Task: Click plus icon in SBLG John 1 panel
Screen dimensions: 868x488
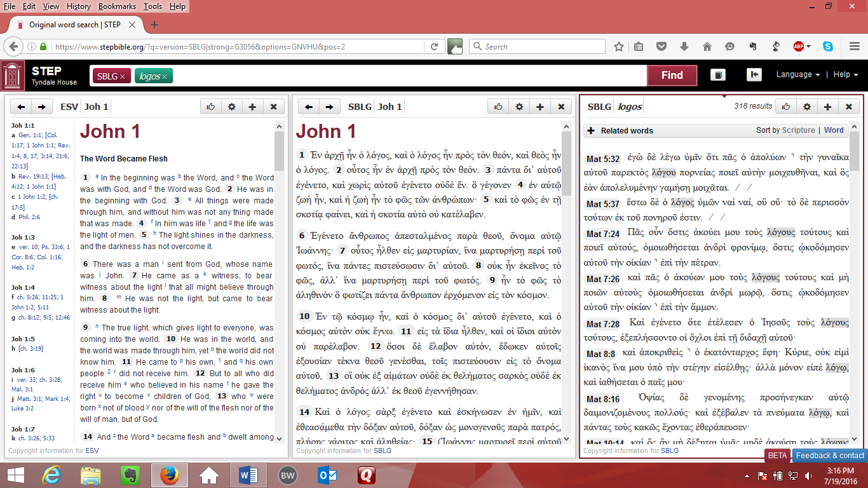Action: [539, 107]
